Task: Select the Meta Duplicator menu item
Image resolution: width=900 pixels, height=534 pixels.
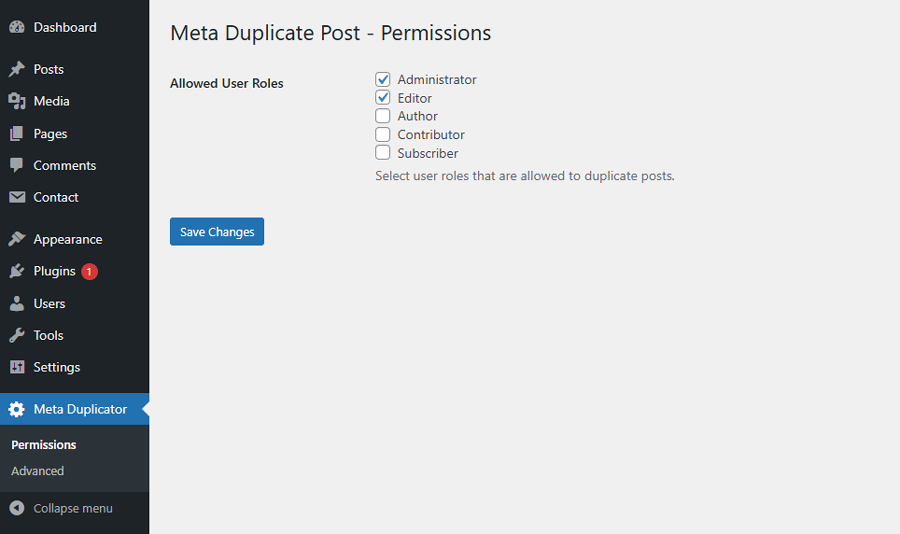Action: click(x=75, y=409)
